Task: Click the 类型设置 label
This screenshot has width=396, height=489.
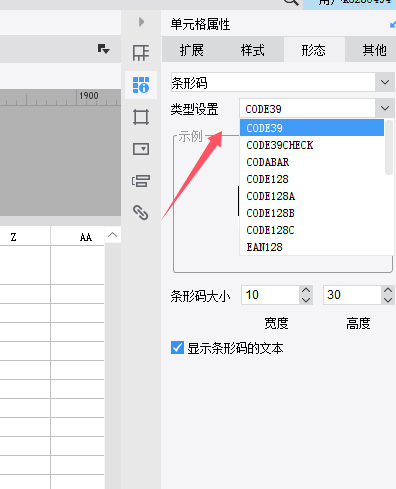Action: coord(194,109)
